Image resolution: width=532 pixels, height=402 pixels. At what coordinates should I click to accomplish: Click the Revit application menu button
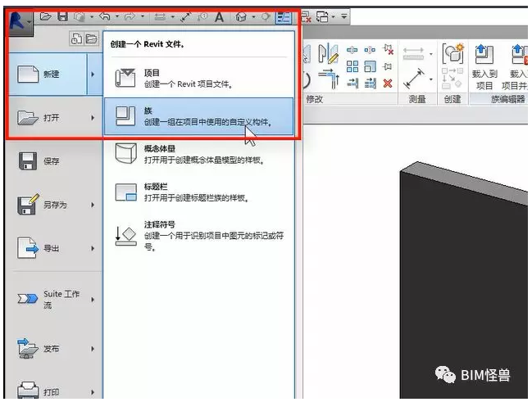[17, 16]
